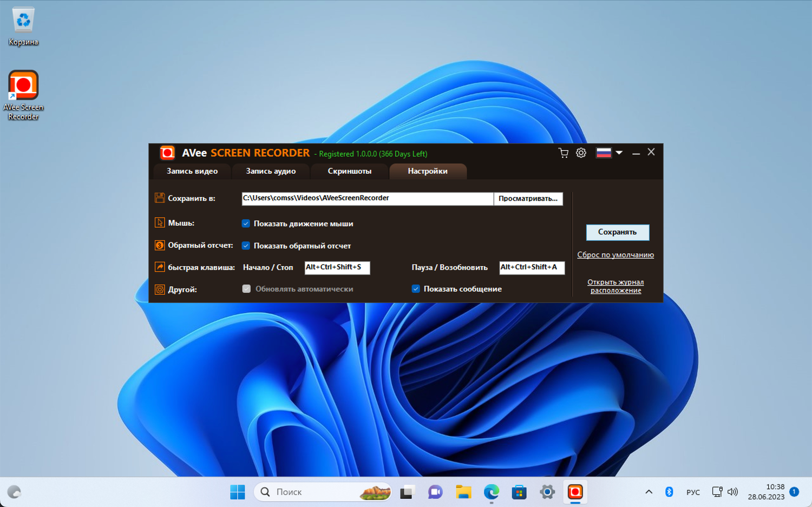The image size is (812, 507).
Task: Click the gear settings icon in title bar
Action: coord(581,153)
